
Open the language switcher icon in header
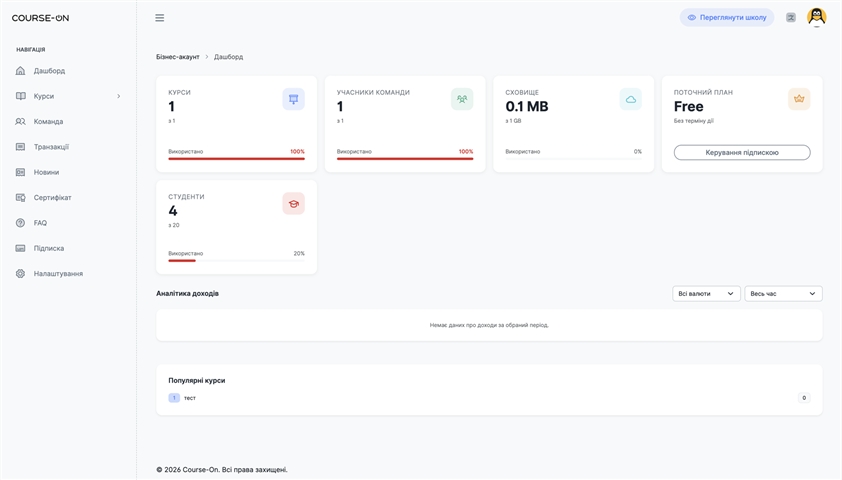[x=790, y=18]
